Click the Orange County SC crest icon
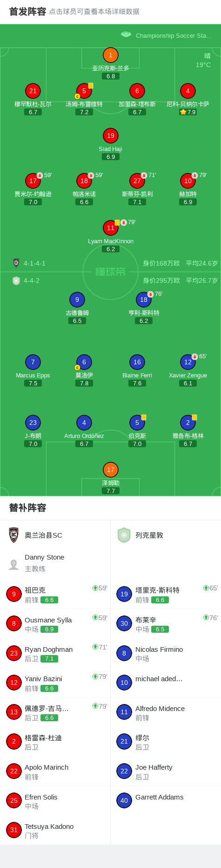 pos(14,535)
